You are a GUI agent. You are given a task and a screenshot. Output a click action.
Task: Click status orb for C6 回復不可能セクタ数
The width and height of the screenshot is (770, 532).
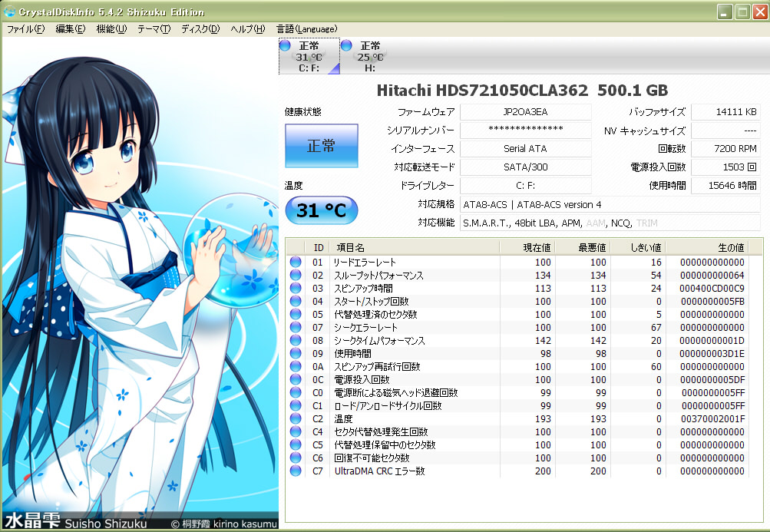(296, 458)
